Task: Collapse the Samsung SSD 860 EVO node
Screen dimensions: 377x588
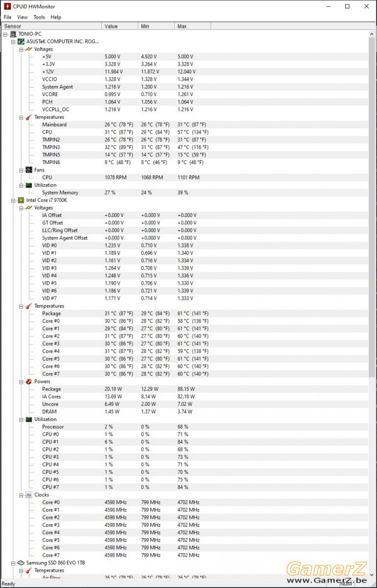Action: pos(13,563)
